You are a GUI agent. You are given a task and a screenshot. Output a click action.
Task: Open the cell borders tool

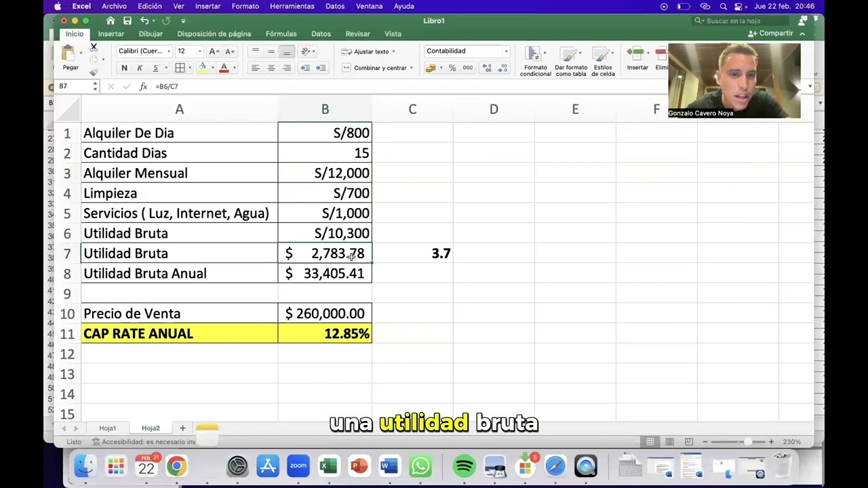tap(180, 68)
